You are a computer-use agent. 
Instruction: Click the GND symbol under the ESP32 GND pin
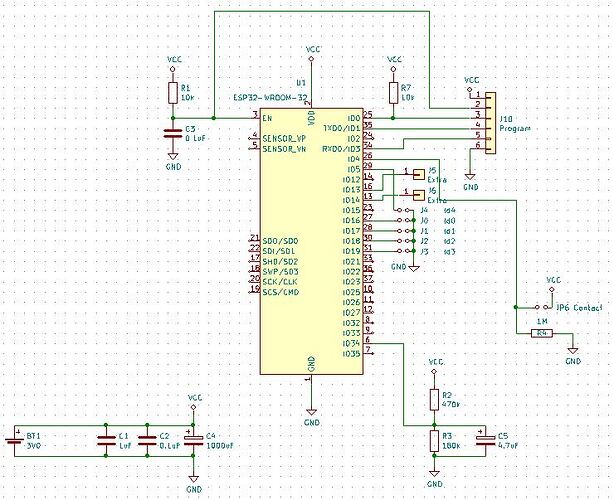tap(312, 412)
